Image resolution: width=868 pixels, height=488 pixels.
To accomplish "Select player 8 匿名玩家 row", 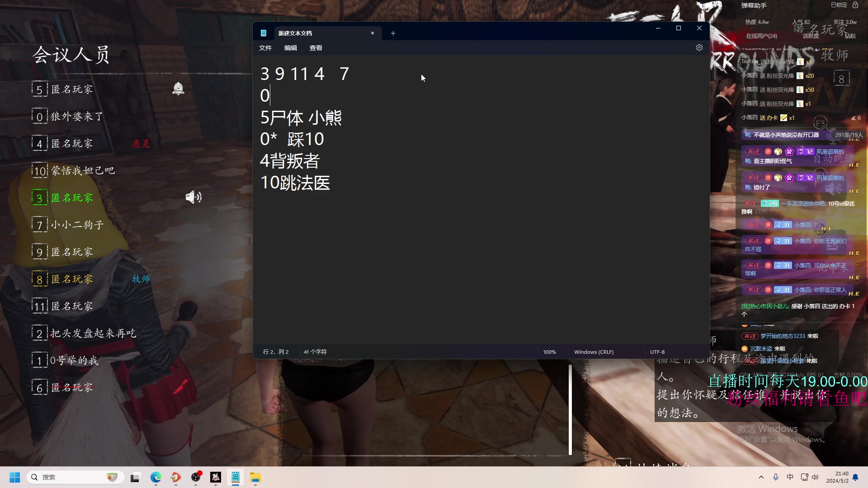I will pyautogui.click(x=63, y=279).
